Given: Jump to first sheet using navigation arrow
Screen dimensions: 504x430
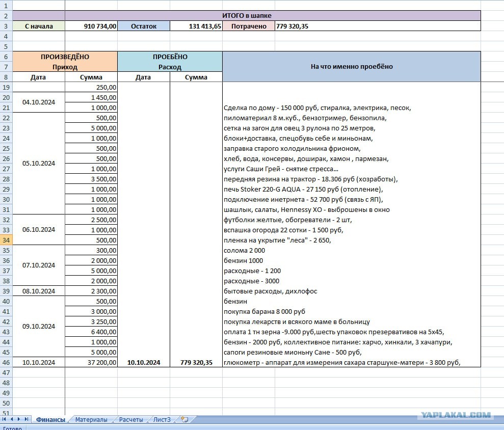Looking at the screenshot, I should click(4, 419).
